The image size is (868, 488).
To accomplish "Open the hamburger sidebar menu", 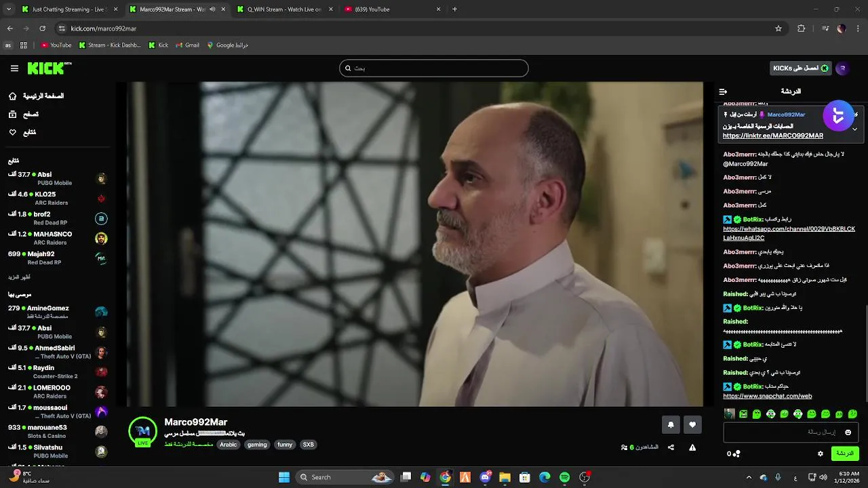I will click(14, 68).
